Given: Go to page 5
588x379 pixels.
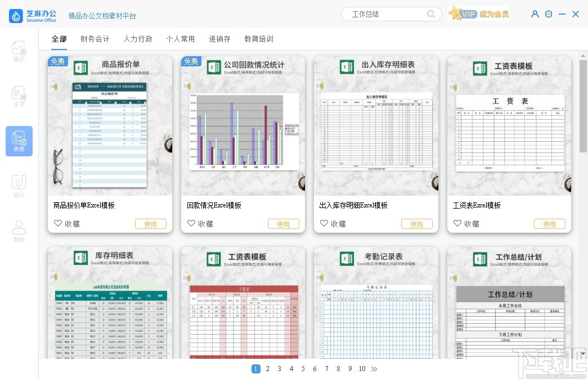Looking at the screenshot, I should tap(303, 369).
